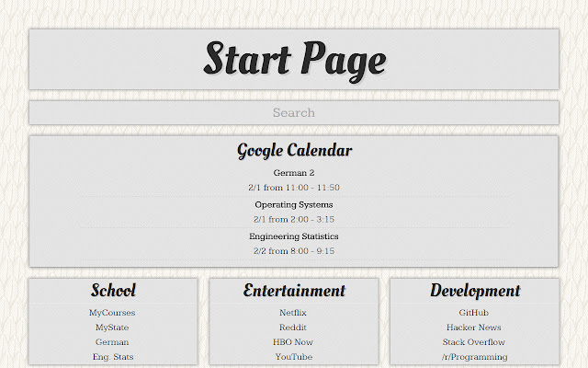Open the /r/Programming link
The height and width of the screenshot is (368, 588).
pyautogui.click(x=474, y=357)
